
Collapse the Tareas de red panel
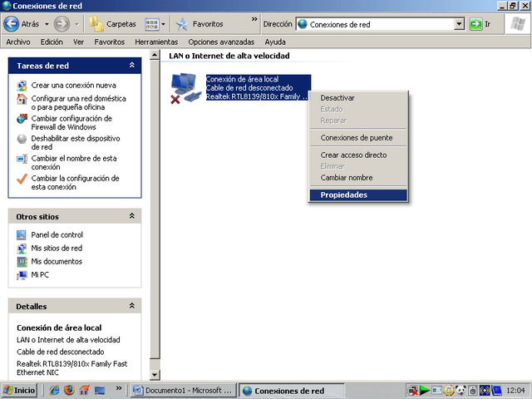[x=132, y=65]
